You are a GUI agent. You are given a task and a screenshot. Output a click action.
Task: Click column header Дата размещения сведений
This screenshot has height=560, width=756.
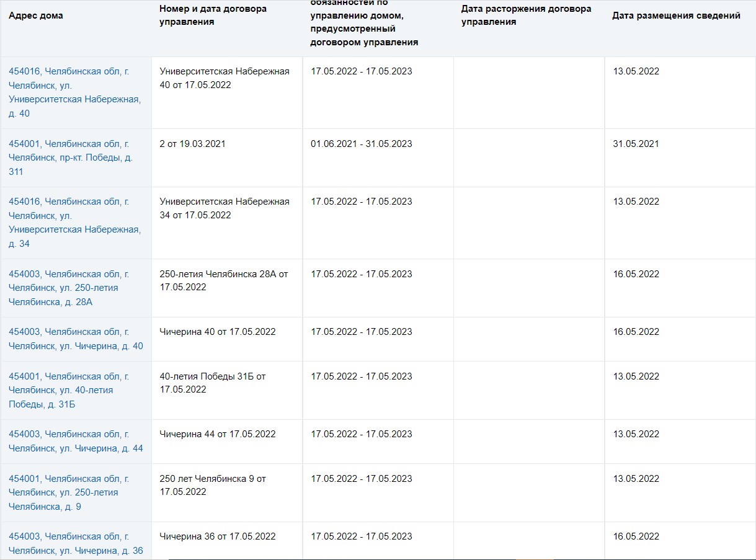tap(676, 16)
